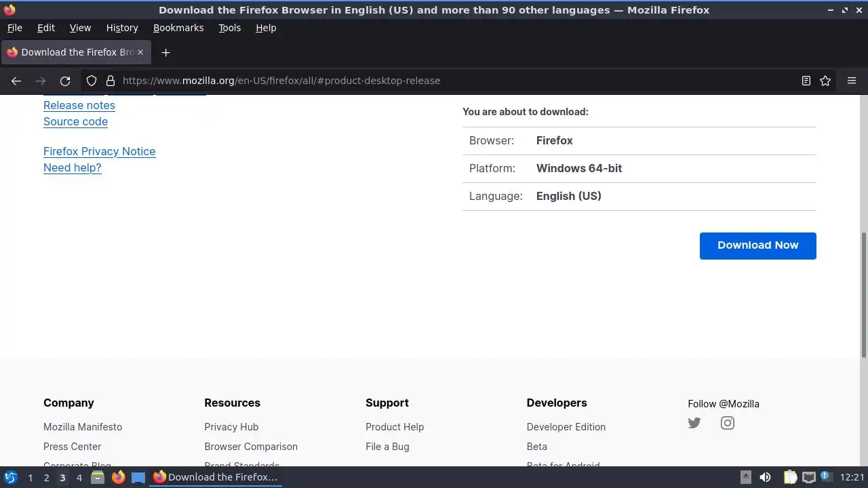Click the Need help? link
868x488 pixels.
(72, 167)
